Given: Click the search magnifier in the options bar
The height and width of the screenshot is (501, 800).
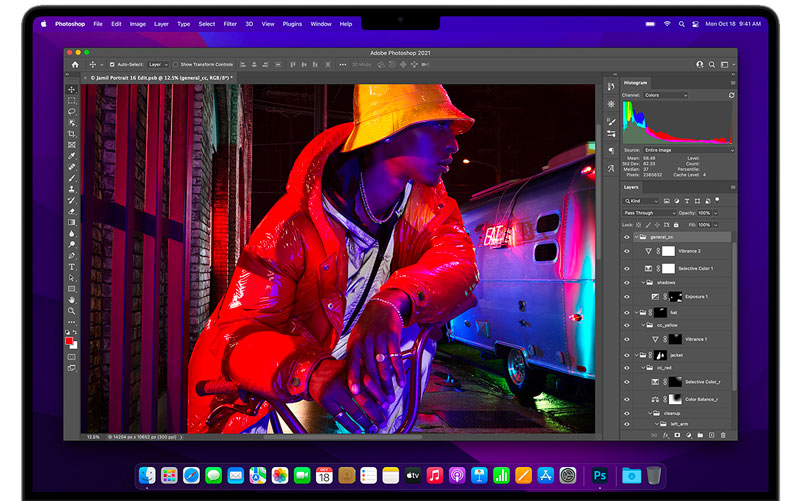Looking at the screenshot, I should [712, 65].
